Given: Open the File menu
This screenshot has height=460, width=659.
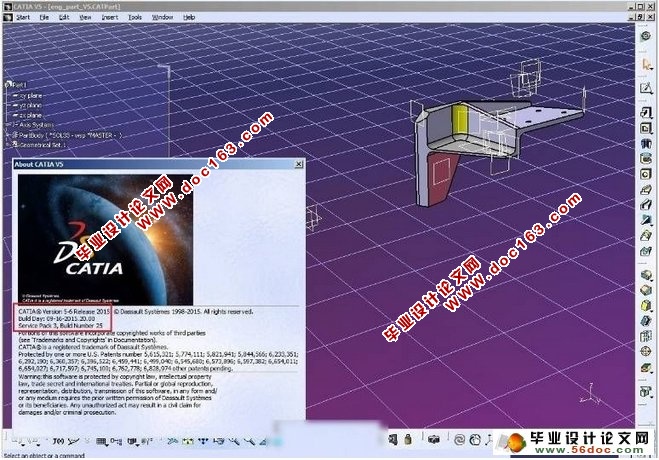Looking at the screenshot, I should [44, 17].
